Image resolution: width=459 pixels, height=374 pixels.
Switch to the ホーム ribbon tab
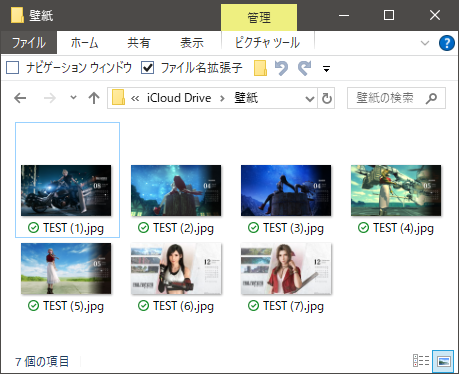point(85,43)
